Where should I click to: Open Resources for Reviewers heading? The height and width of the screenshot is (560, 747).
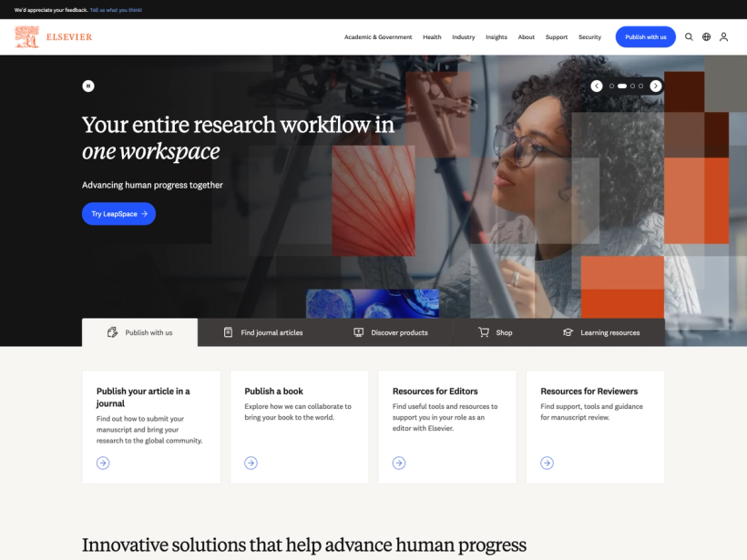[588, 391]
